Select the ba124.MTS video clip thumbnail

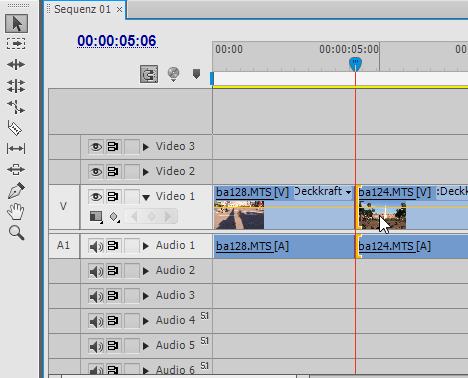pyautogui.click(x=383, y=215)
